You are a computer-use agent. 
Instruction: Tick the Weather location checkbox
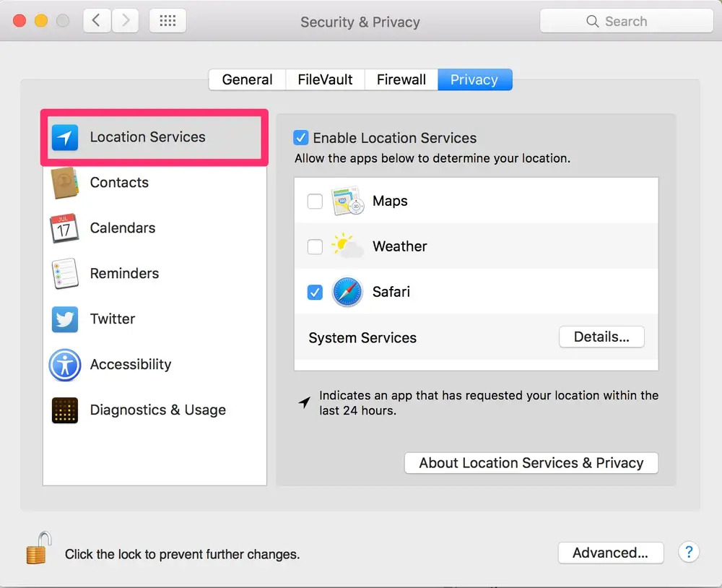click(x=315, y=247)
